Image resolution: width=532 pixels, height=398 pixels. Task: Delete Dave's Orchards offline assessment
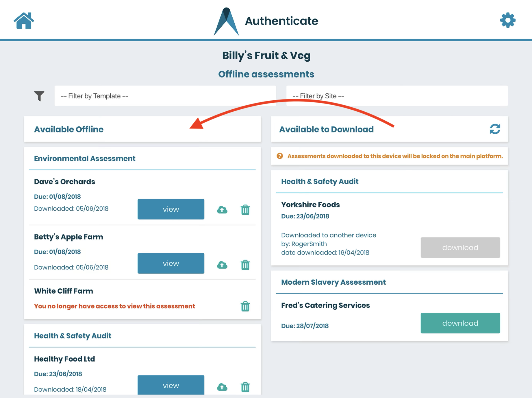(245, 210)
